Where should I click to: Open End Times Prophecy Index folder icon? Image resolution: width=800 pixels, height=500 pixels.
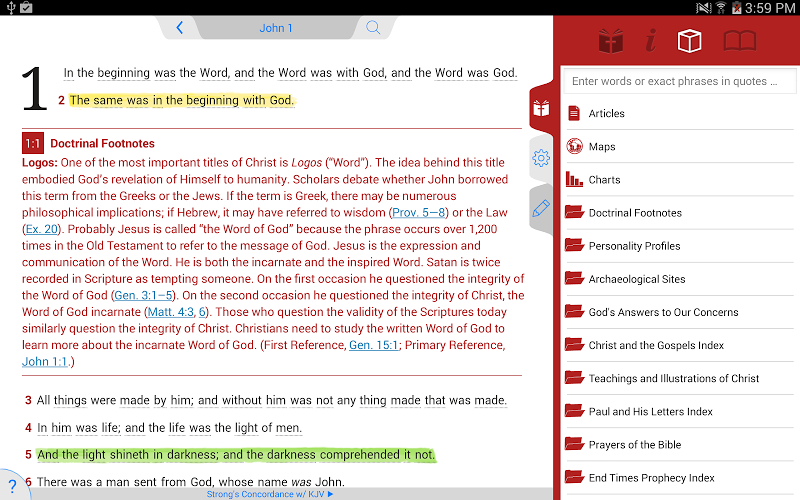(574, 478)
